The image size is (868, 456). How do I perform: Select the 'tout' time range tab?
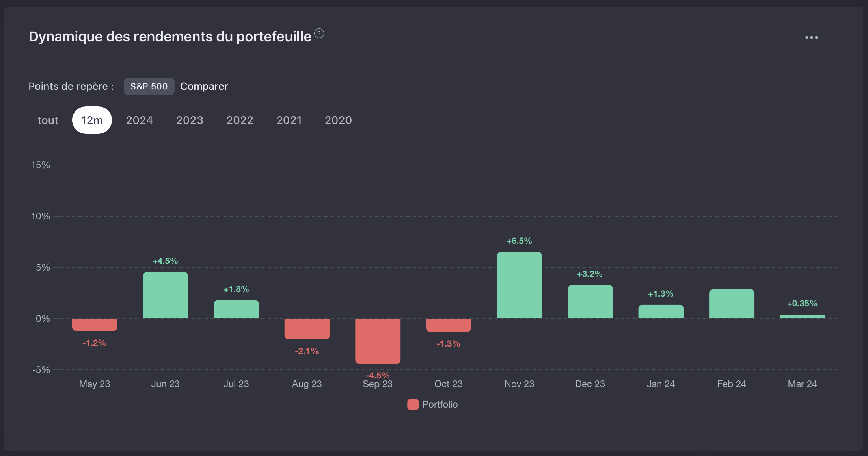[x=48, y=120]
